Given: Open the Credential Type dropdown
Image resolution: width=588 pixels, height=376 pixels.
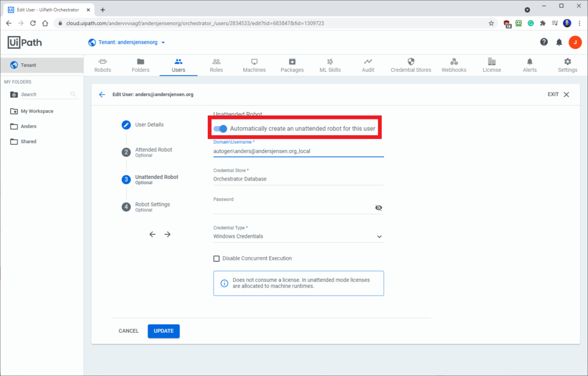Looking at the screenshot, I should [299, 236].
